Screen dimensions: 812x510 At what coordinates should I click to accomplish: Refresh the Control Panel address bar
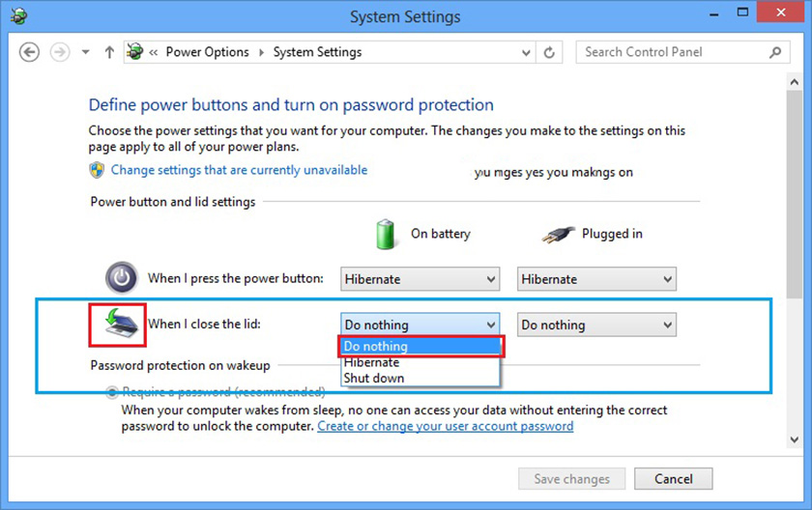click(549, 52)
